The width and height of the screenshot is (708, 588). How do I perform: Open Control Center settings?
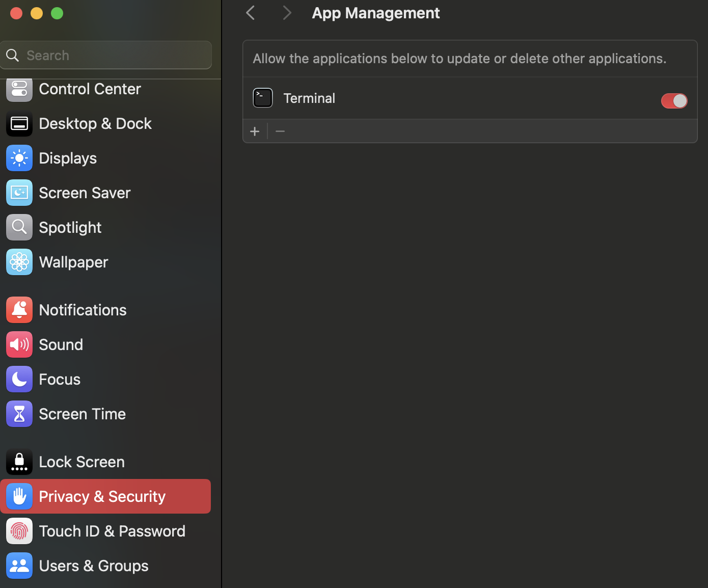(x=105, y=89)
